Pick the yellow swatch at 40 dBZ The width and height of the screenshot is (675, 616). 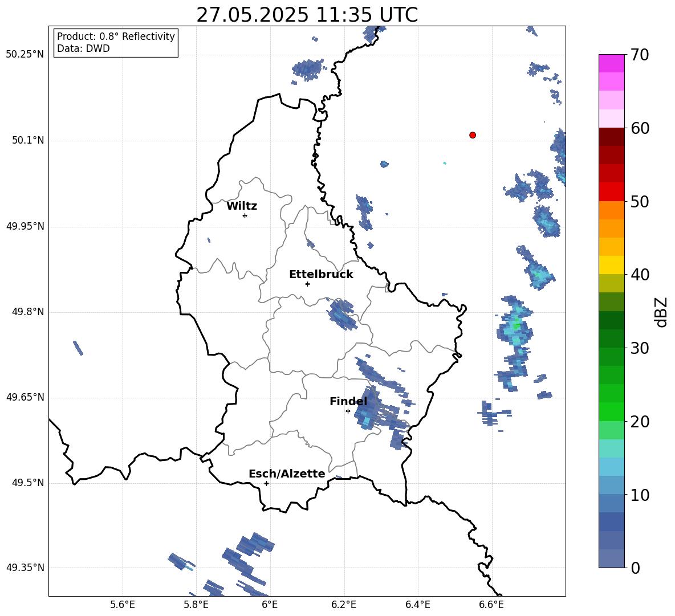(x=611, y=265)
